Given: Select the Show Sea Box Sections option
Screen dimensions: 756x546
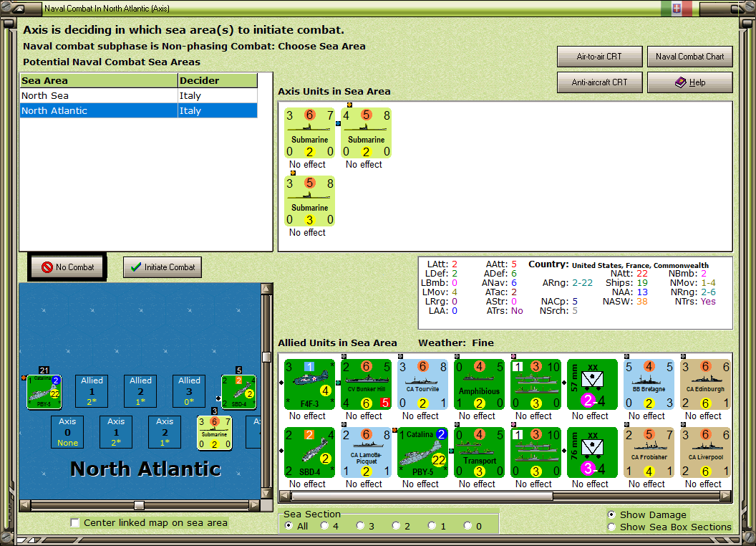Looking at the screenshot, I should pos(612,527).
